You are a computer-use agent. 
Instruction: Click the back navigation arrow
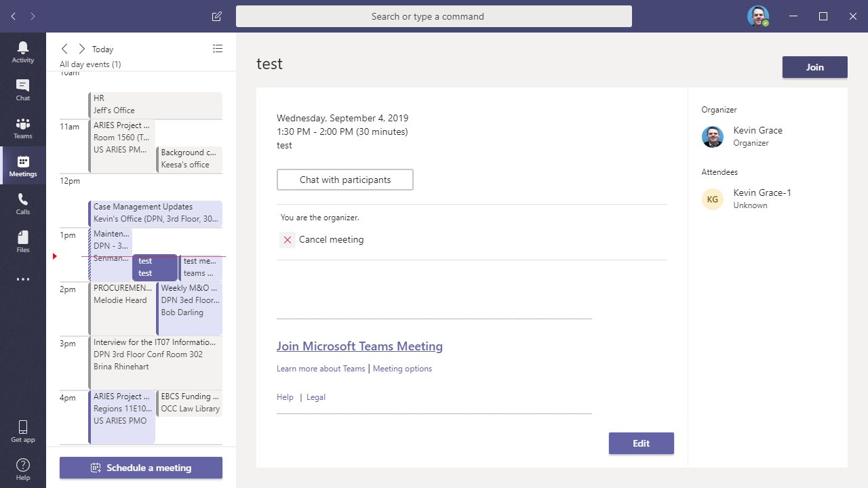click(13, 16)
